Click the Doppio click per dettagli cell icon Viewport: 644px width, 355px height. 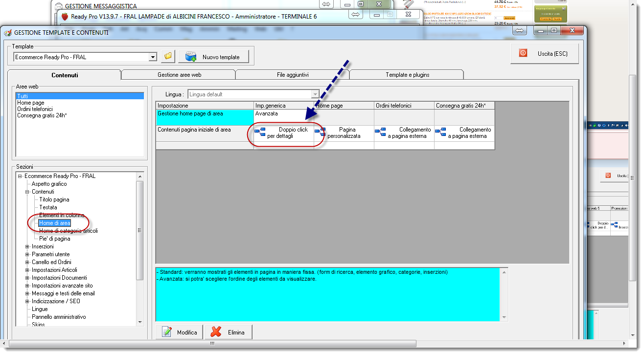click(260, 131)
